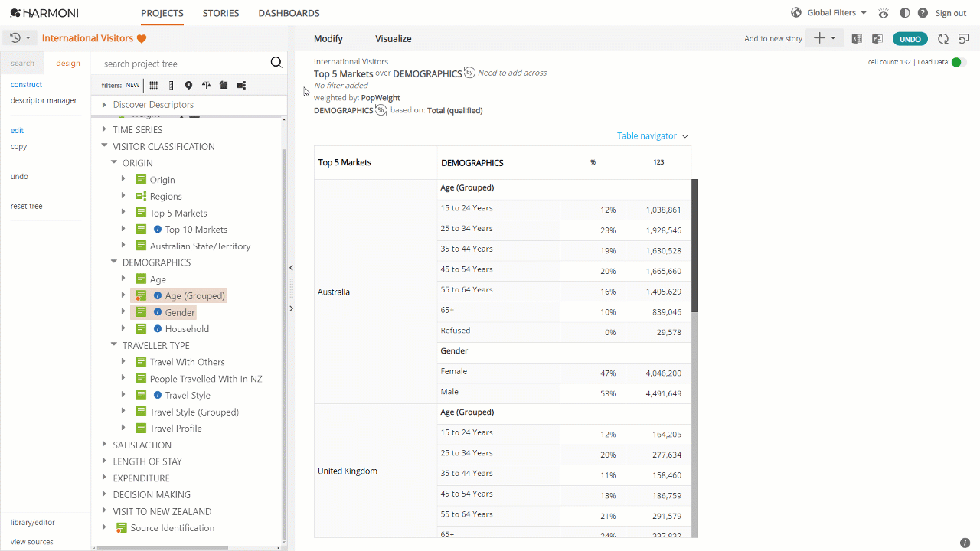
Task: Open the Global Filters dropdown
Action: point(837,13)
